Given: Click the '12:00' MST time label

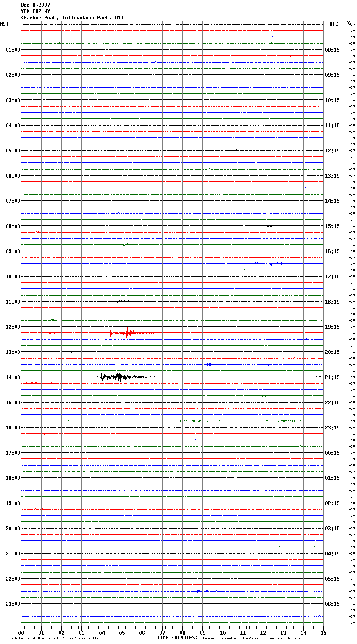Looking at the screenshot, I should point(13,327).
